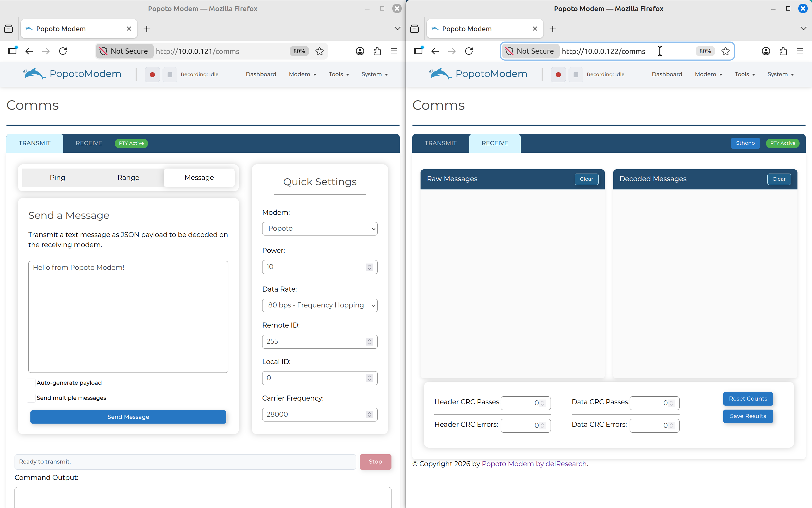Open the Modem menu in left window navbar
The height and width of the screenshot is (508, 812).
[x=302, y=74]
